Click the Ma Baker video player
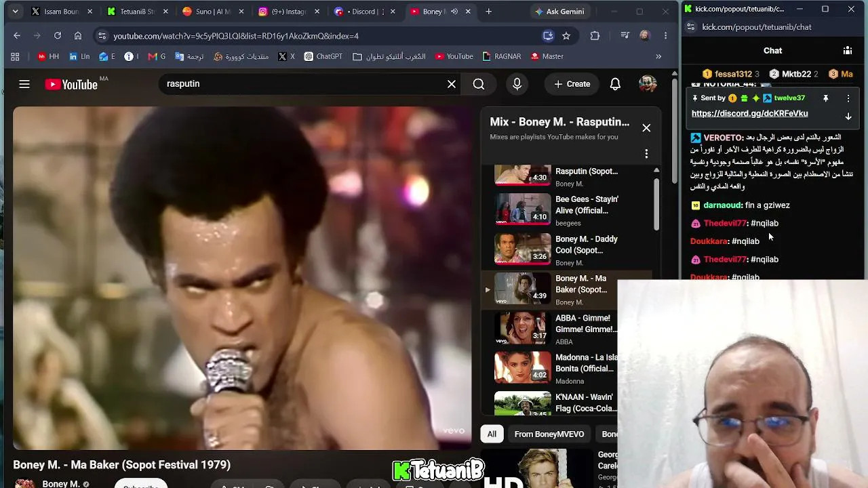This screenshot has height=488, width=868. [242, 278]
